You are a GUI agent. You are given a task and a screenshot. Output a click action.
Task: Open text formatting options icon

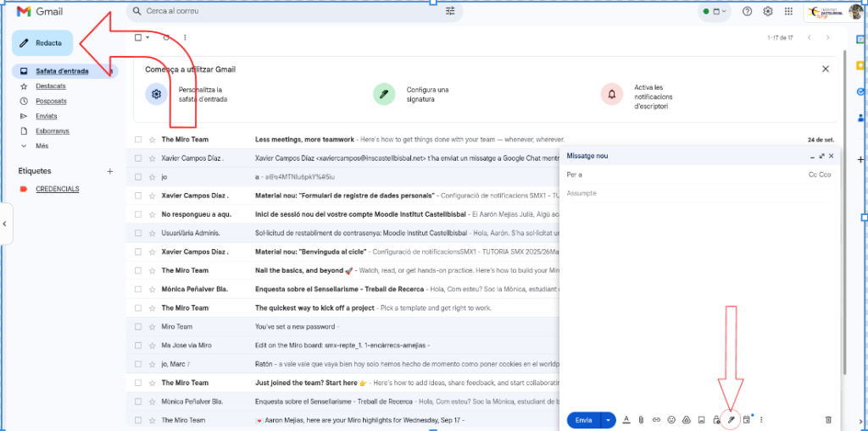pos(626,420)
